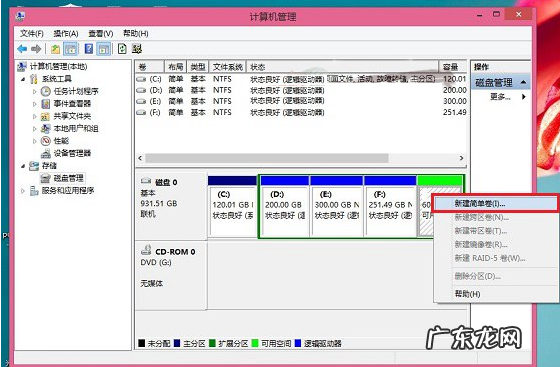Expand the 服务和应用程序 tree node
560x367 pixels.
click(x=23, y=191)
